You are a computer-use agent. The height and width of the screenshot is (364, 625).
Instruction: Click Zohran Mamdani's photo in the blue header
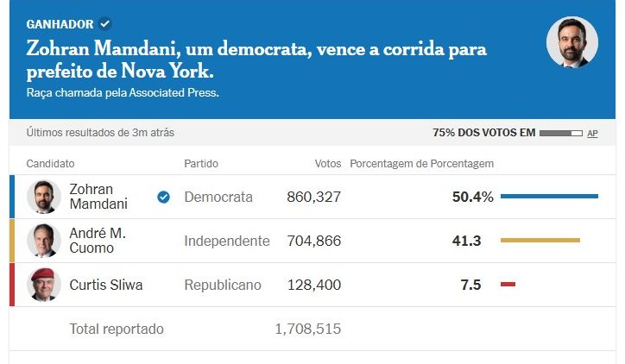(x=571, y=42)
